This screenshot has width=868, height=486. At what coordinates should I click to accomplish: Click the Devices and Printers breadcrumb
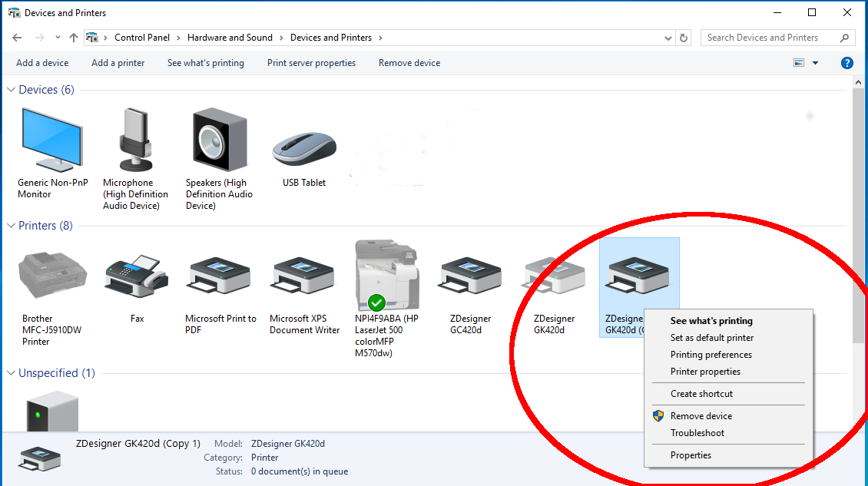[331, 38]
